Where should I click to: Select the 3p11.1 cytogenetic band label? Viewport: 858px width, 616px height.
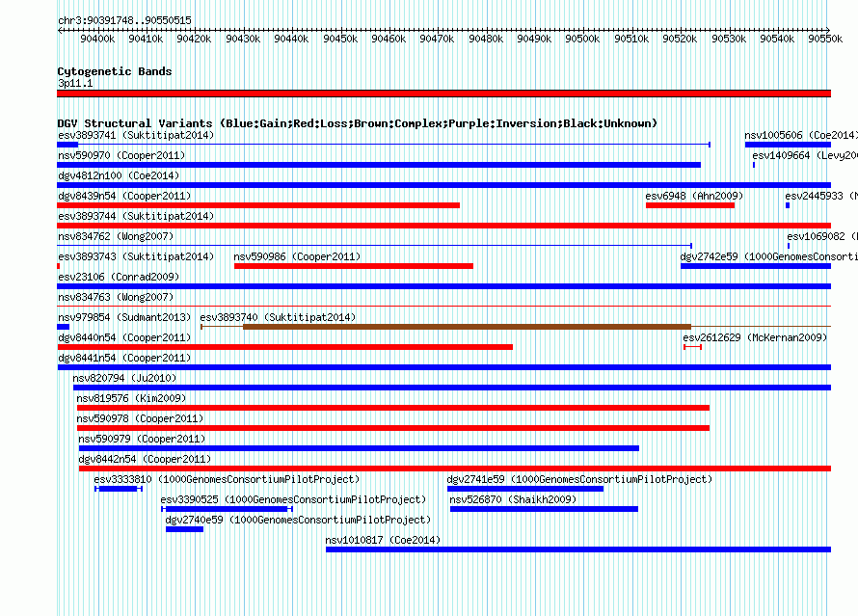pyautogui.click(x=75, y=83)
